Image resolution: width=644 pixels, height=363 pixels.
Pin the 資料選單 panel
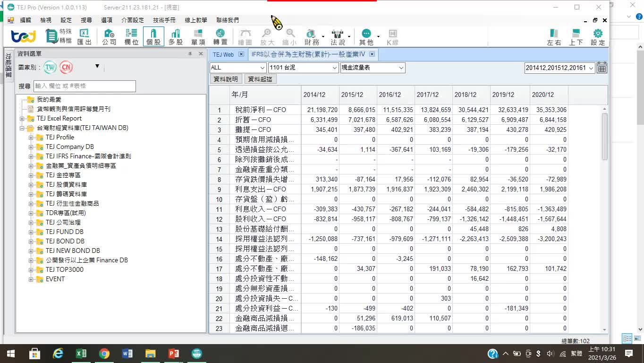[x=190, y=54]
